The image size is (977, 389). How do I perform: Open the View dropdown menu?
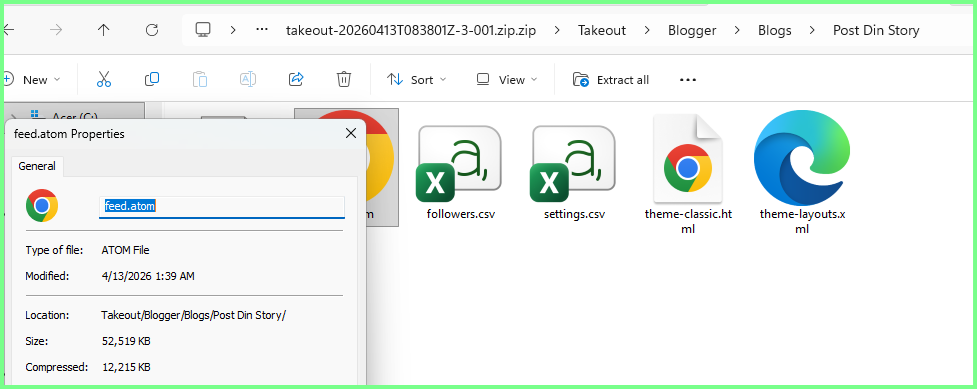pos(507,80)
